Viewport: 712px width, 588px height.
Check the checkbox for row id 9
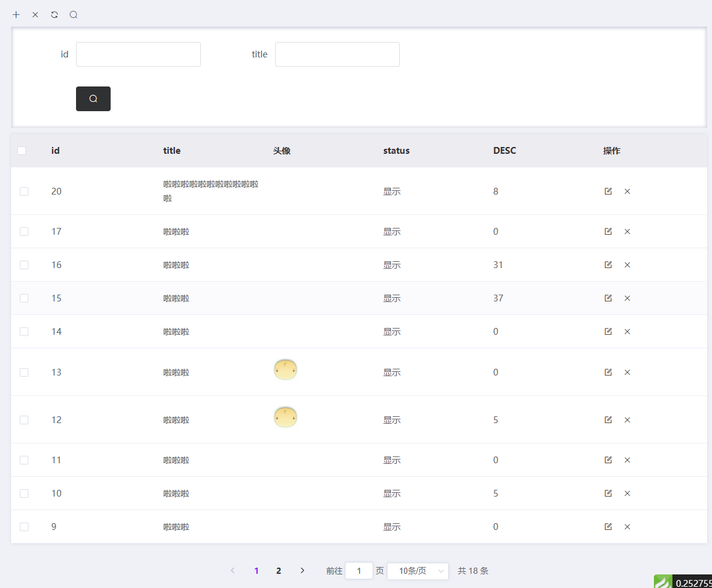(24, 527)
